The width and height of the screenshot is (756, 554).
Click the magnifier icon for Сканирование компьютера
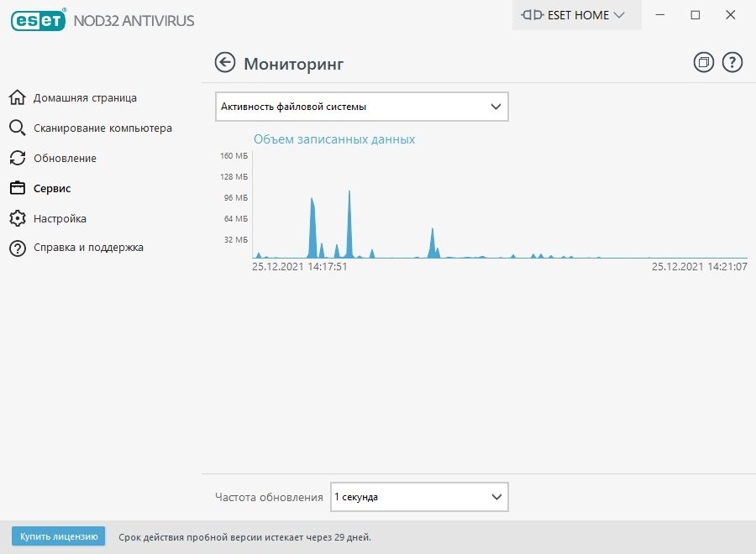pos(18,128)
